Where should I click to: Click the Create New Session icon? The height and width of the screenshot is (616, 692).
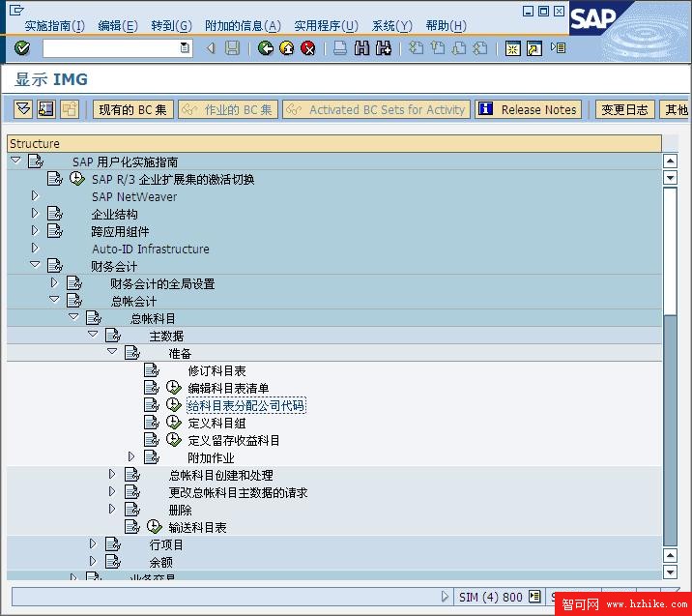coord(513,48)
